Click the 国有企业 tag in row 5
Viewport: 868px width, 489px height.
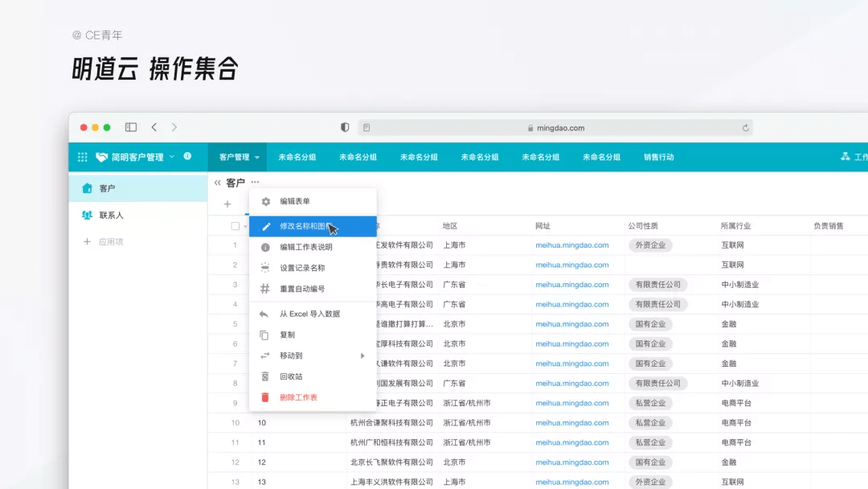click(650, 324)
